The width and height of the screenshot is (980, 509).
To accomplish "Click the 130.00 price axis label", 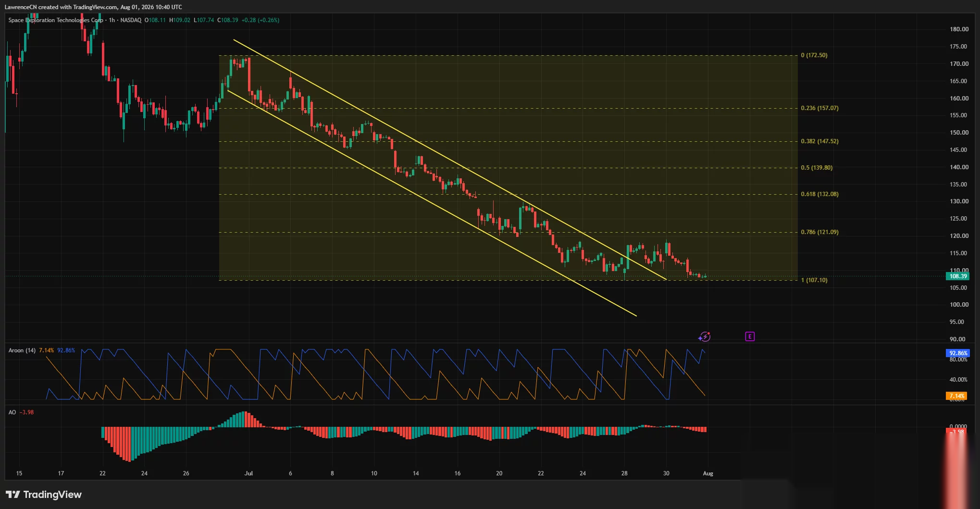I will click(959, 201).
